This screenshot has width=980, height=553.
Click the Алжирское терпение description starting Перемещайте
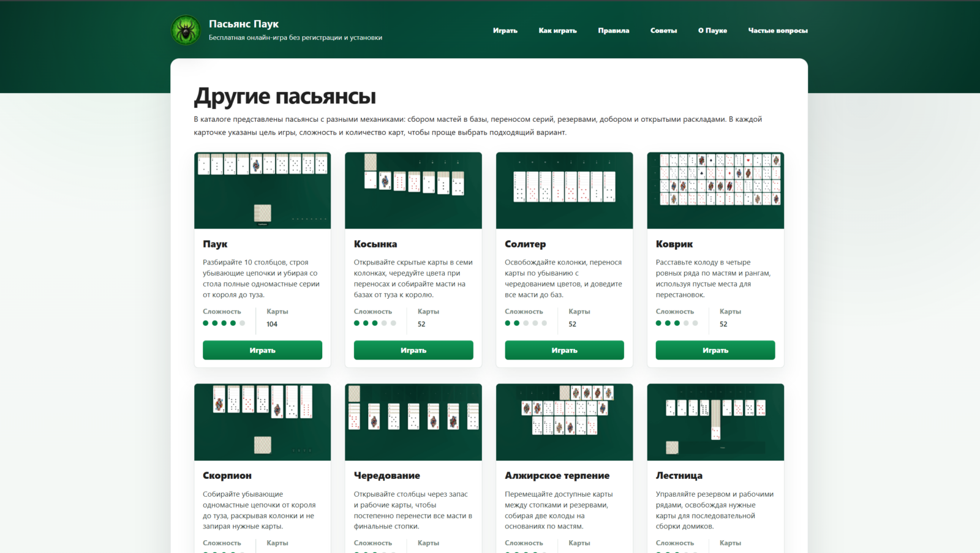[559, 510]
